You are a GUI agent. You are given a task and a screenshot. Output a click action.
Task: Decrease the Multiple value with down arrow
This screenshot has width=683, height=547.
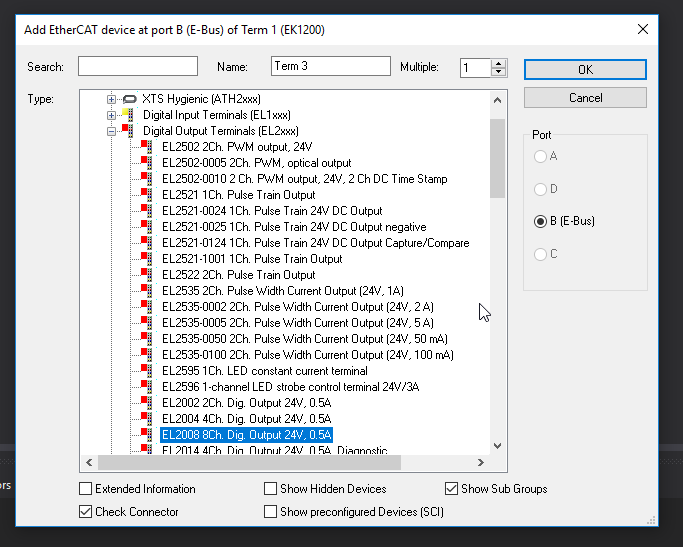(x=499, y=72)
